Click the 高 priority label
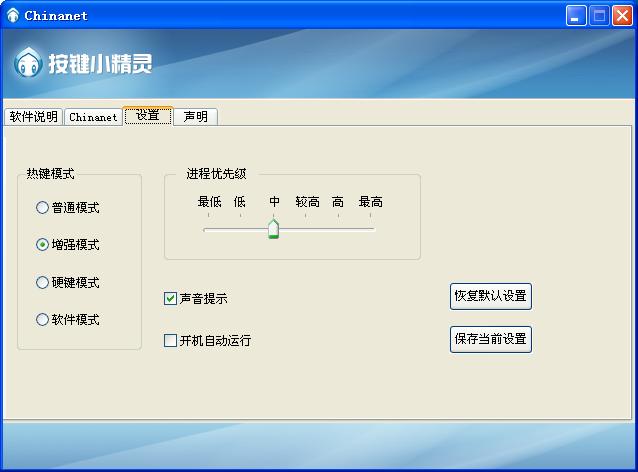Screen dimensions: 638x472 338,201
